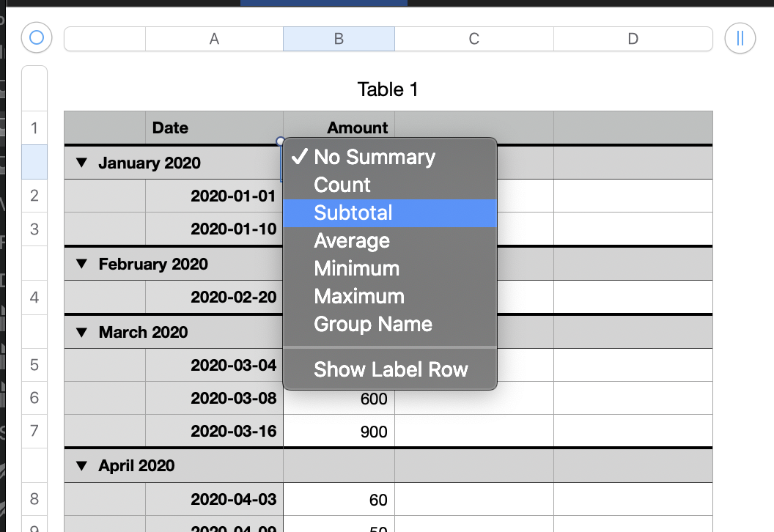Screen dimensions: 774x532
Task: Select Group Name menu entry
Action: 373,325
